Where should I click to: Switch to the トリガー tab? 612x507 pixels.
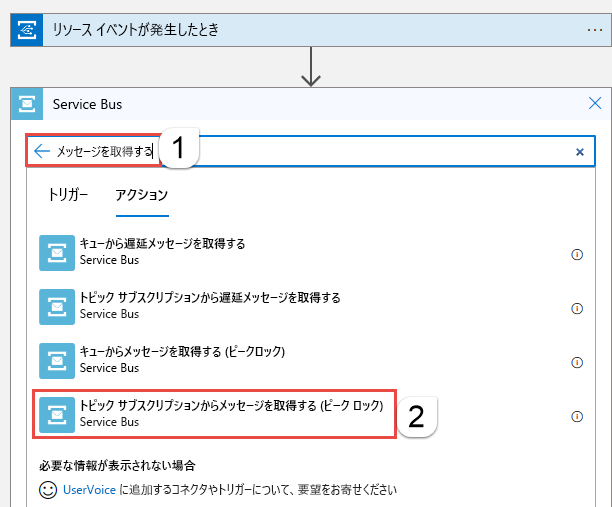(x=68, y=194)
